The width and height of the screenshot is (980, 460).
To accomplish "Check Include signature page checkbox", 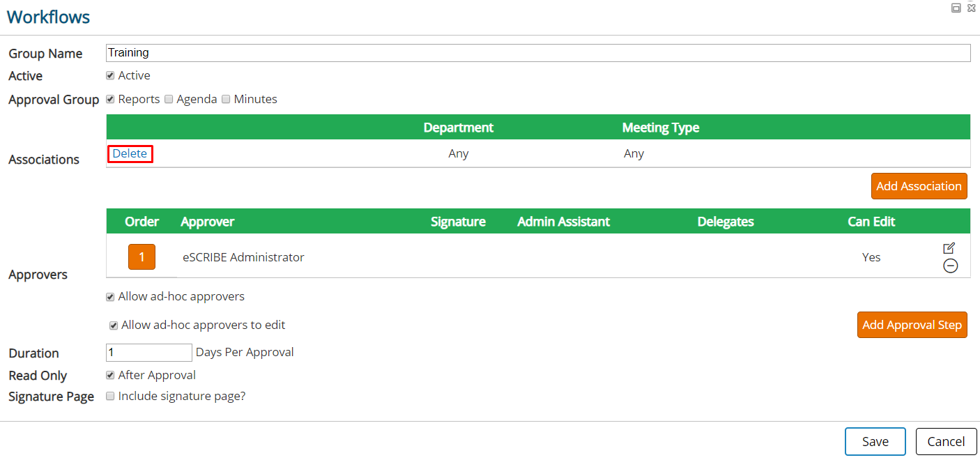I will tap(110, 396).
